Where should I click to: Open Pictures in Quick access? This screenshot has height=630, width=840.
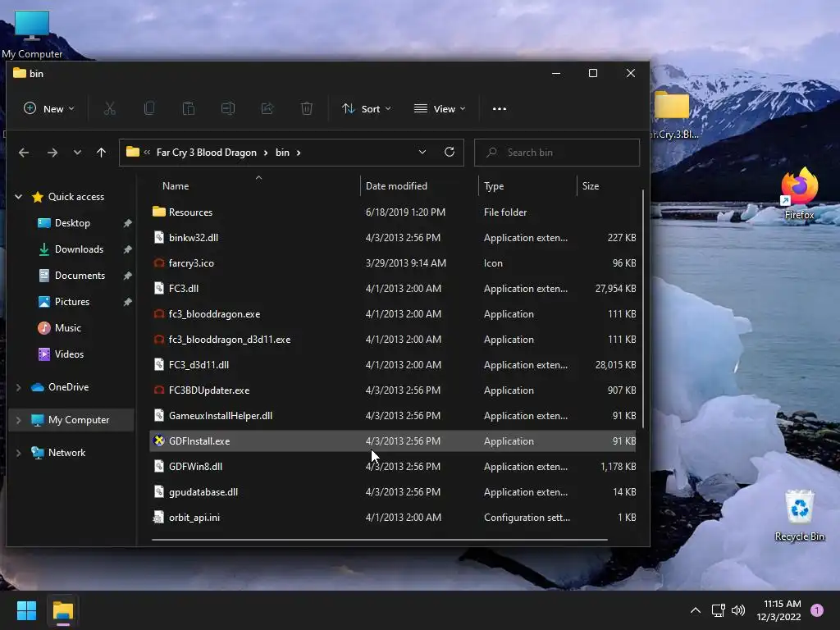click(72, 302)
